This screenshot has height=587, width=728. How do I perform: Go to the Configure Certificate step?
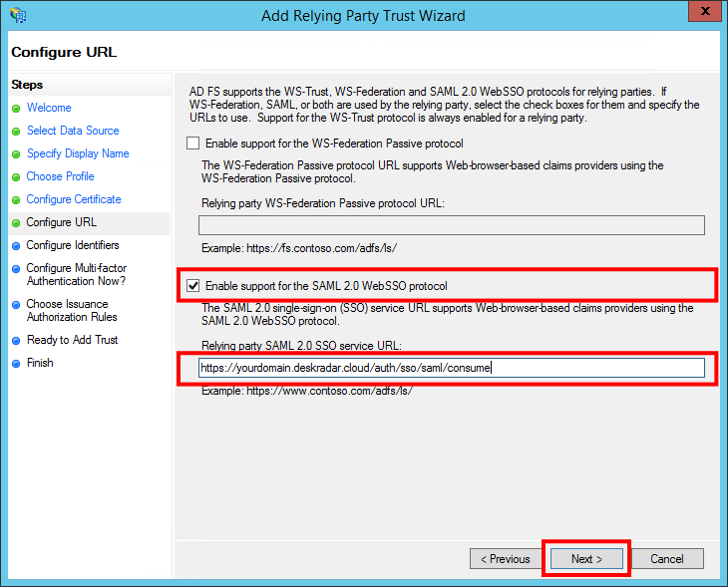[x=74, y=199]
